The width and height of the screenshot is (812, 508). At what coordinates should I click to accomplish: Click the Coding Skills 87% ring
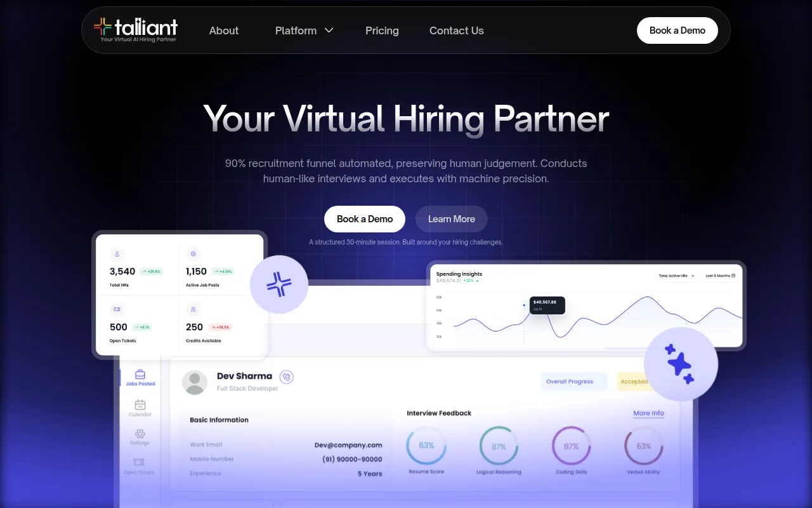pos(571,446)
